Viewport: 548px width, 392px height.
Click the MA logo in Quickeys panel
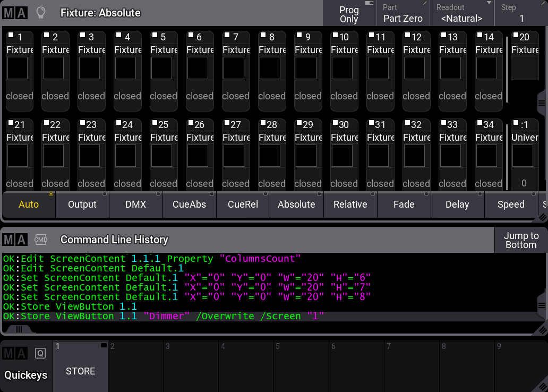click(14, 353)
